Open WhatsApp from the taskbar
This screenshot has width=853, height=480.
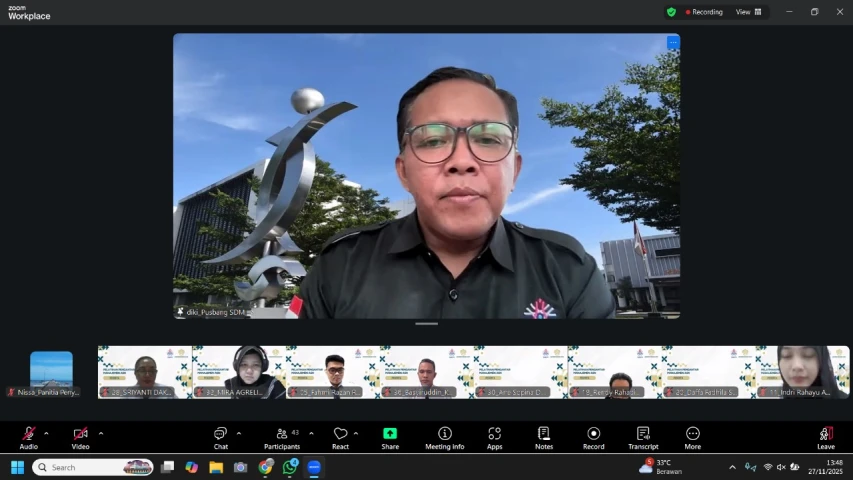click(x=290, y=467)
